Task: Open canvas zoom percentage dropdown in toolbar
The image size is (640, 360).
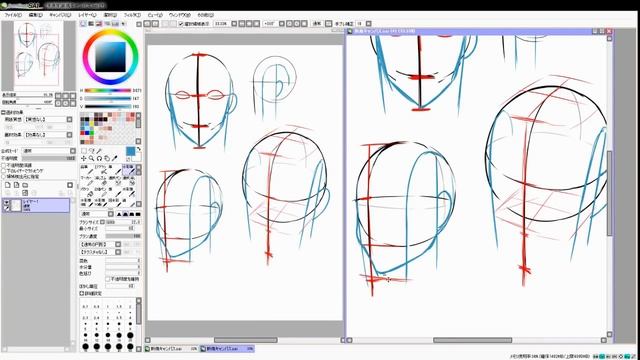Action: 234,24
